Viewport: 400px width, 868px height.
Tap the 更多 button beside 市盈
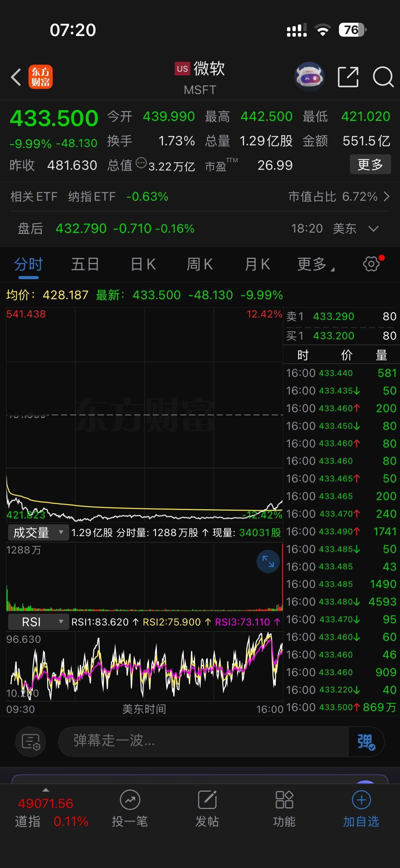[370, 164]
